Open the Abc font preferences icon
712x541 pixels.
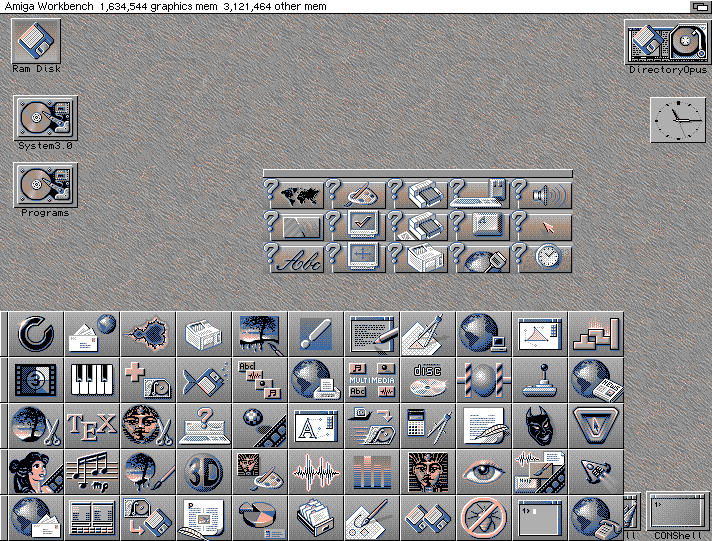pyautogui.click(x=294, y=258)
